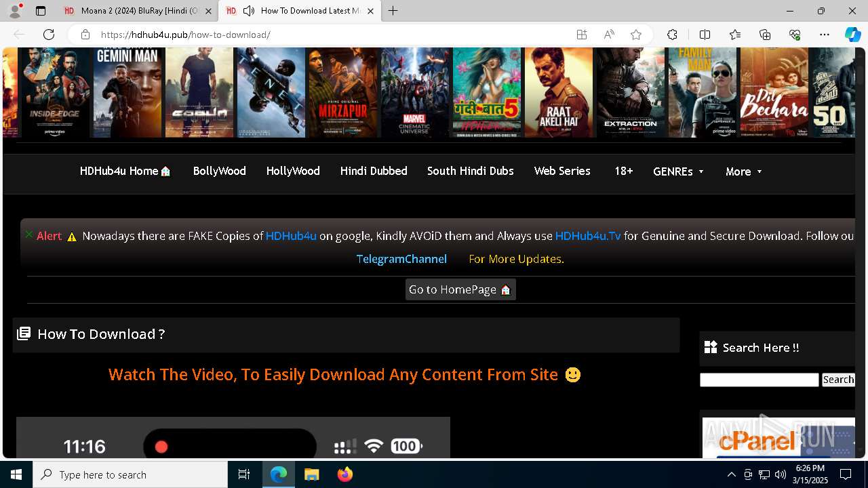Launch Firefox from the taskbar
This screenshot has width=868, height=488.
(345, 474)
